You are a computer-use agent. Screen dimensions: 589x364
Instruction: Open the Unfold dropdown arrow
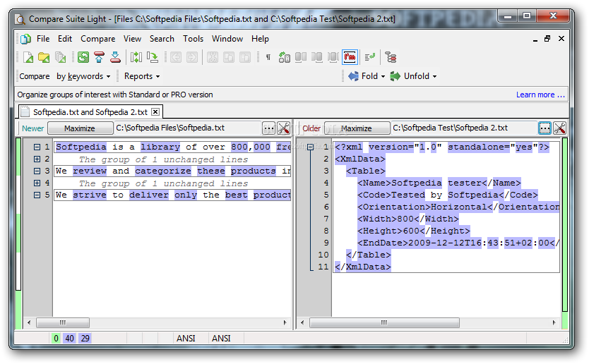pos(434,76)
